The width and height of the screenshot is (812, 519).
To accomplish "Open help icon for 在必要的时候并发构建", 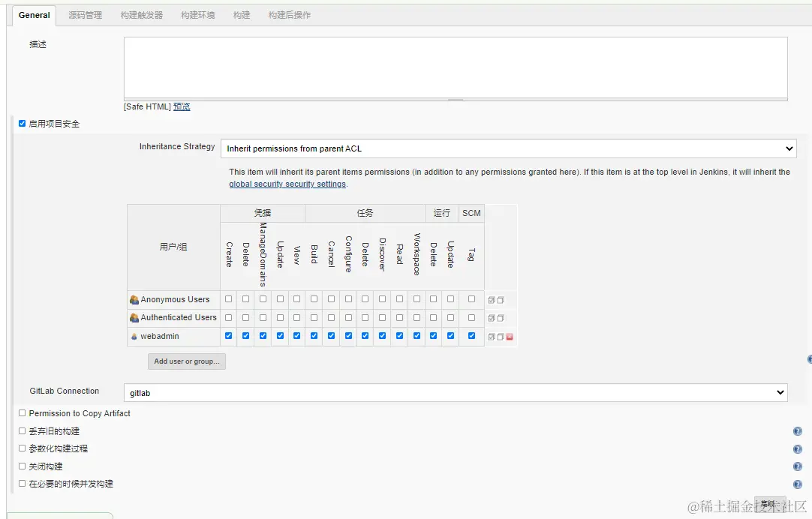I will [x=798, y=484].
